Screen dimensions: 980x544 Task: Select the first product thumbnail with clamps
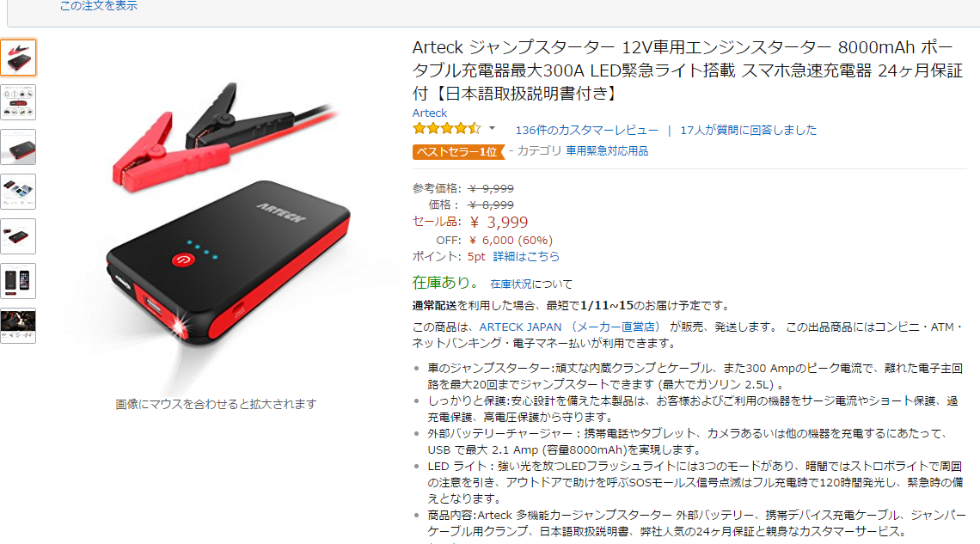(x=18, y=58)
